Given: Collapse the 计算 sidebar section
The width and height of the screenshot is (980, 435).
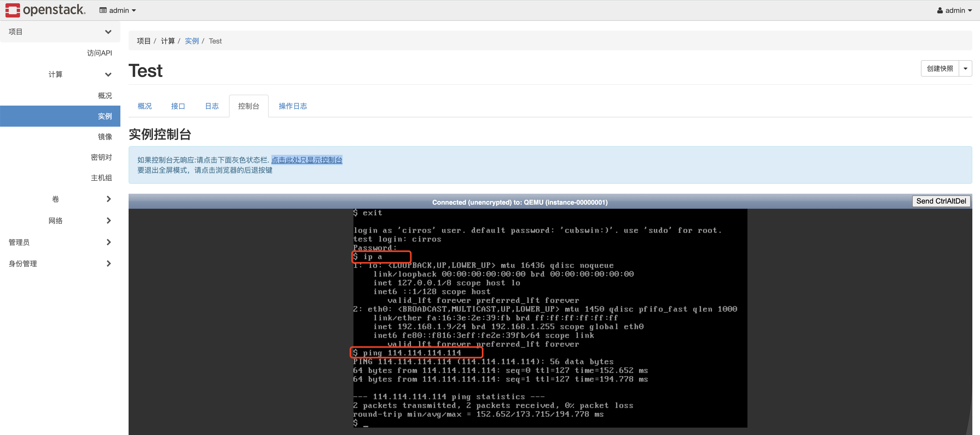Looking at the screenshot, I should click(x=108, y=75).
